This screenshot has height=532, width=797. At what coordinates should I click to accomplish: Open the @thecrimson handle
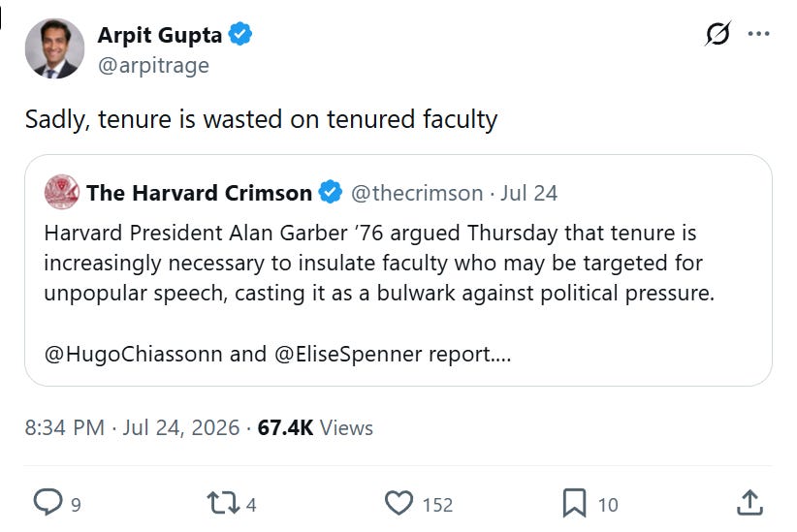coord(417,193)
